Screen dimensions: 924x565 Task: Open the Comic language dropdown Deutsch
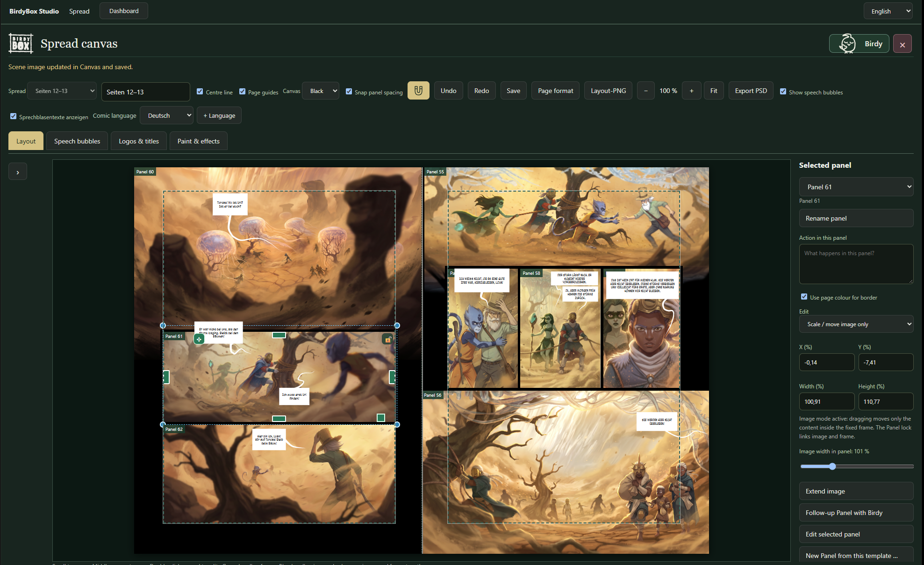coord(167,115)
